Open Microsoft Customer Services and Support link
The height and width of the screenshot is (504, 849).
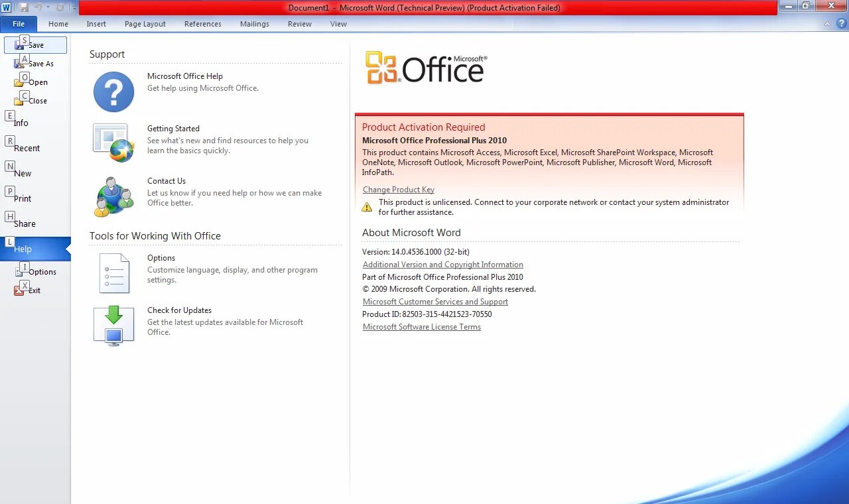(x=435, y=302)
